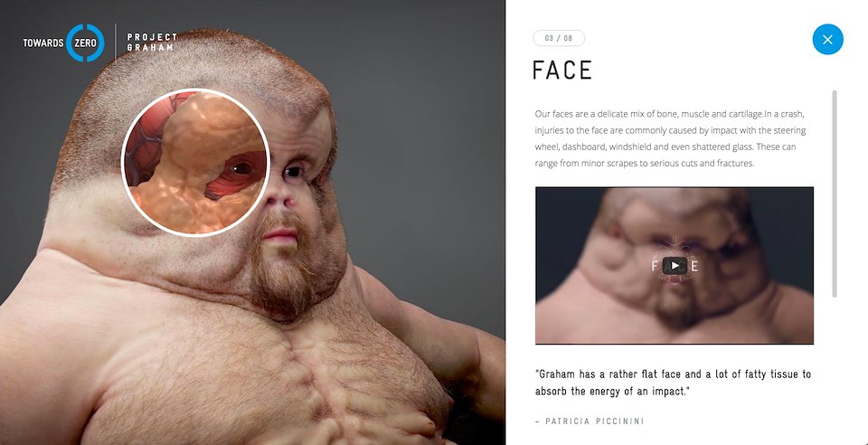
Task: Select the top of Graham's skull
Action: click(205, 61)
